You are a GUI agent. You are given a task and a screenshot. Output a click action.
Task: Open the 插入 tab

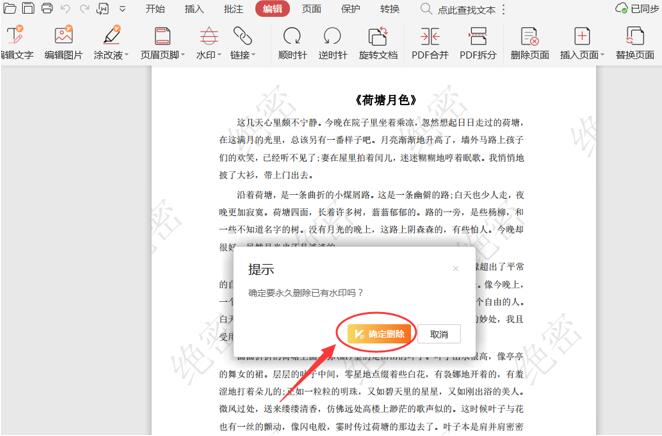[x=194, y=9]
